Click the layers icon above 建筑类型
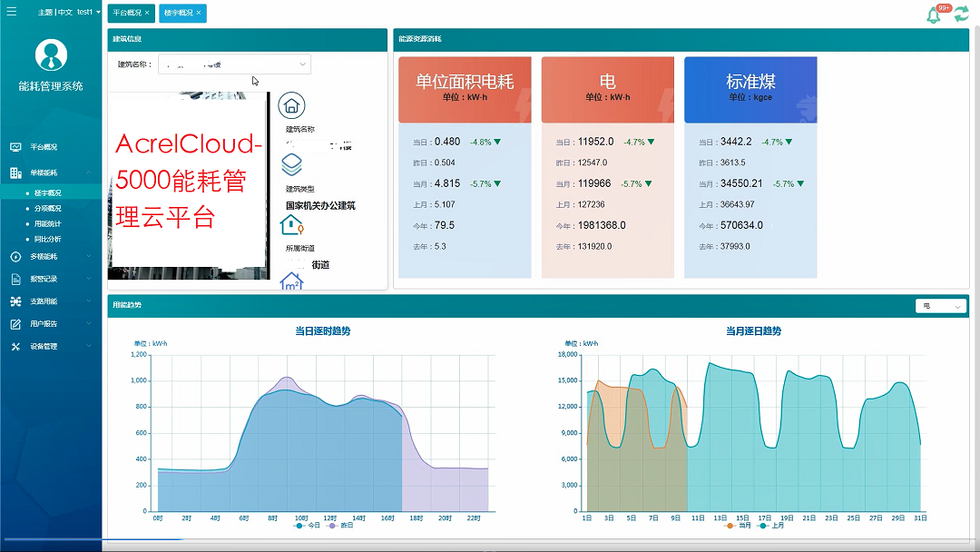 point(291,164)
